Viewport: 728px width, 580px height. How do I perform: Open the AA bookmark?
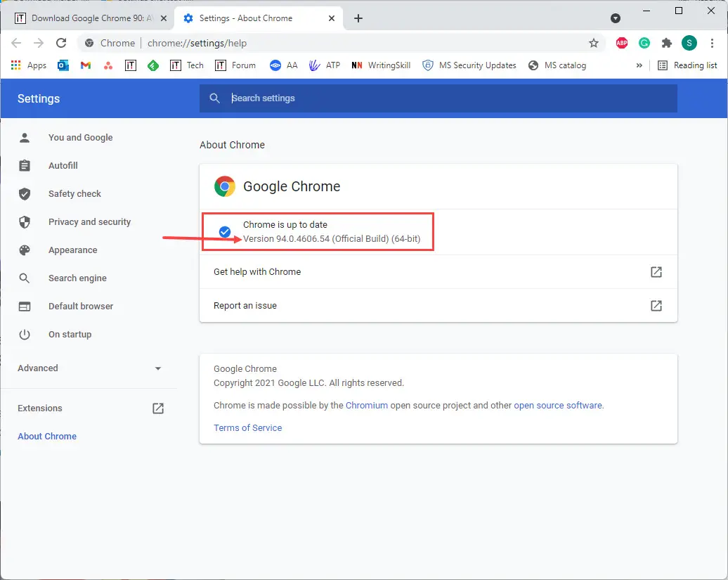coord(283,65)
